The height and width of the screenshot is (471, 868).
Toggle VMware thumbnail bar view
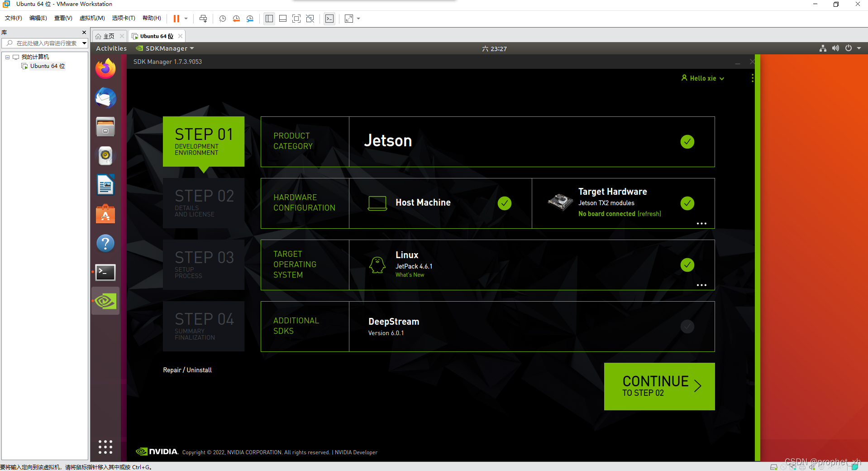tap(283, 19)
